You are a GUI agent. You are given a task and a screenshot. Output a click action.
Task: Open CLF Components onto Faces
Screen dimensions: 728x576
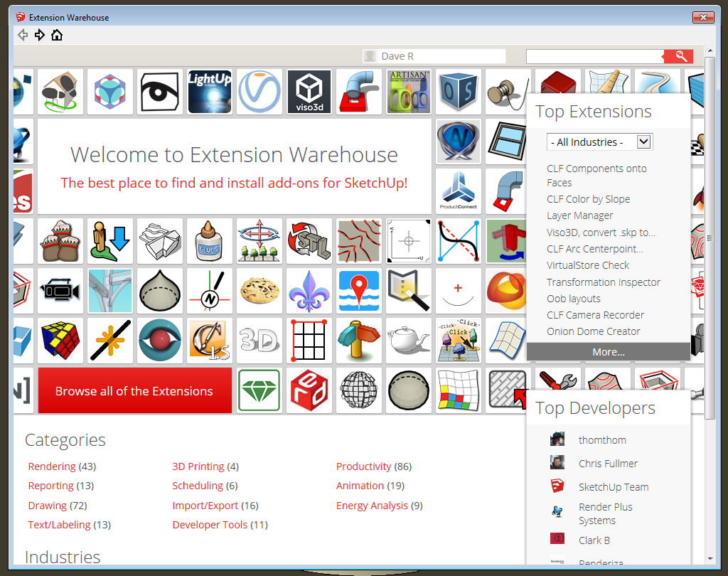[x=596, y=176]
